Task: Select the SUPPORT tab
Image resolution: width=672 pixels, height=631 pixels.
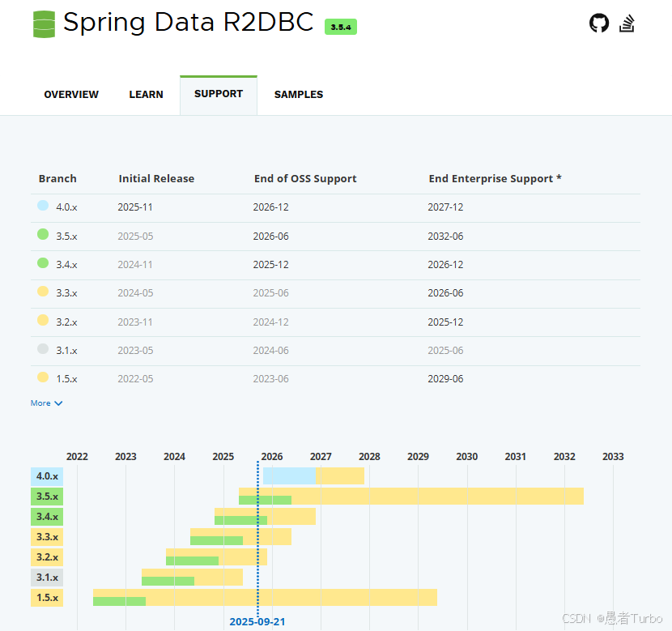Action: coord(219,94)
